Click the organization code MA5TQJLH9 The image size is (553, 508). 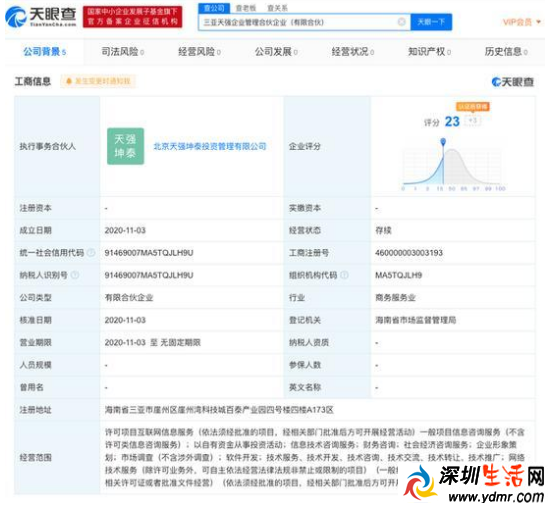(x=399, y=275)
